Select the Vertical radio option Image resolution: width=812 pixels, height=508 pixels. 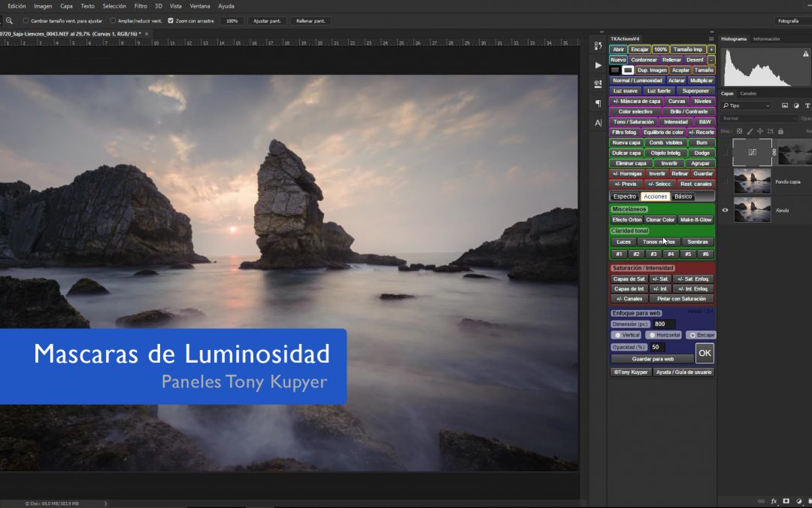[x=618, y=336]
